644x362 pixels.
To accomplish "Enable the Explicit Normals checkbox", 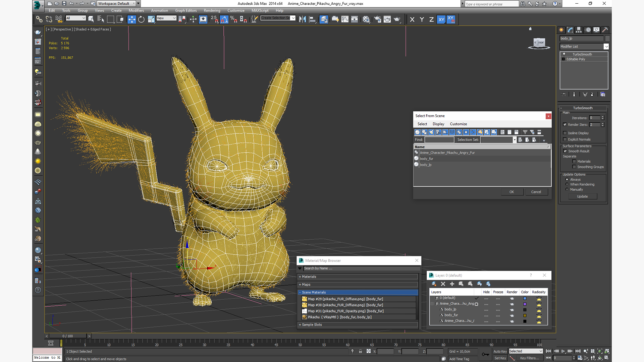I will 565,139.
